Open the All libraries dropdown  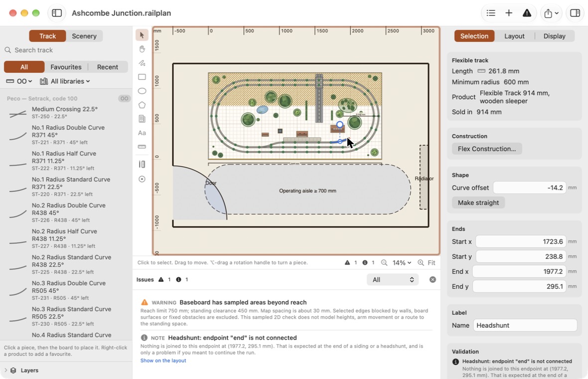pos(65,81)
